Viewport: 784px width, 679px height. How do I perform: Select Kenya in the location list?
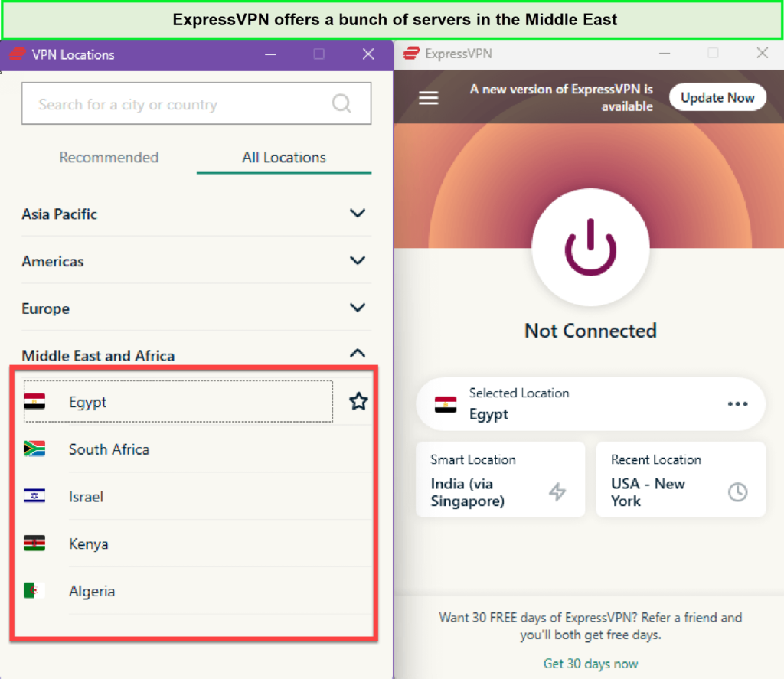[197, 543]
